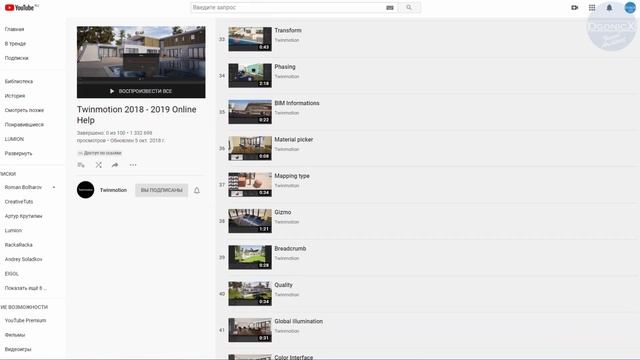The width and height of the screenshot is (640, 360).
Task: Open Артур Крутилин subscription
Action: point(24,216)
